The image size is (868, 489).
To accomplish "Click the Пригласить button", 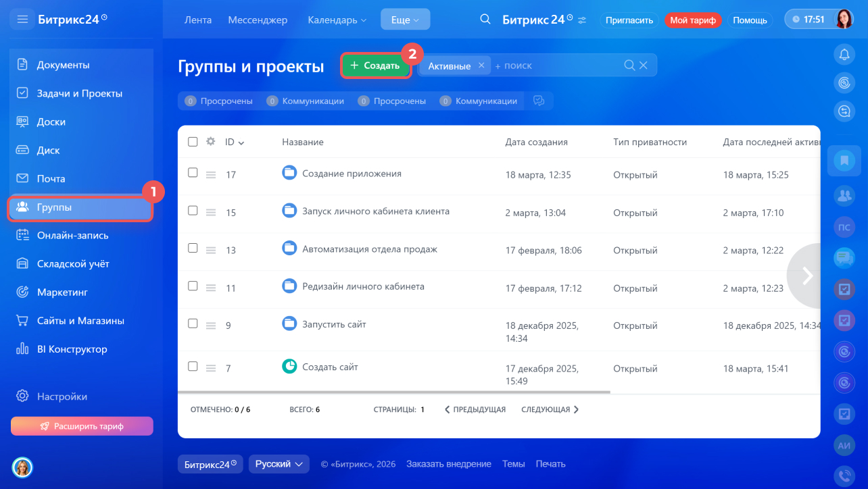I will pos(629,20).
